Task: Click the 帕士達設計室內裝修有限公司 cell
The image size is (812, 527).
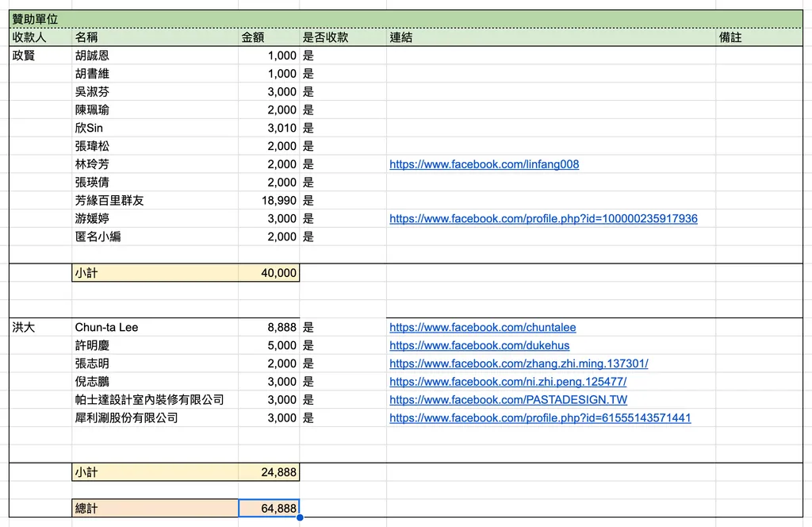Action: (155, 400)
